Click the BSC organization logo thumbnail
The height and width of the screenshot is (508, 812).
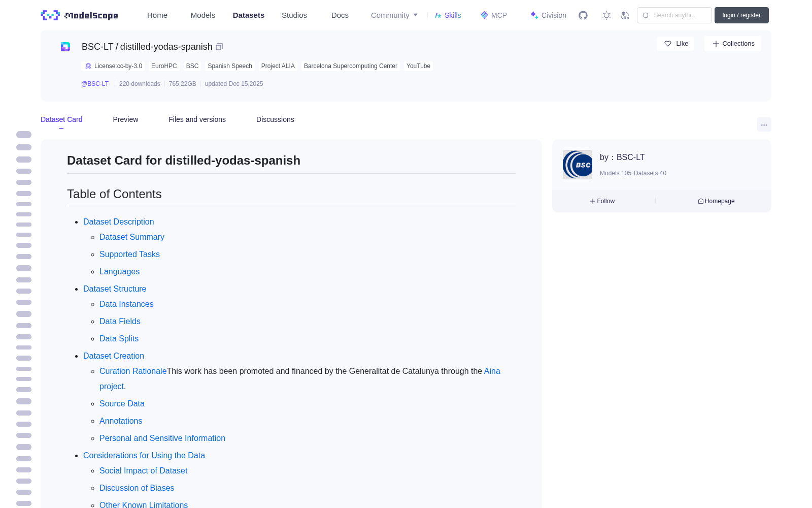tap(578, 165)
